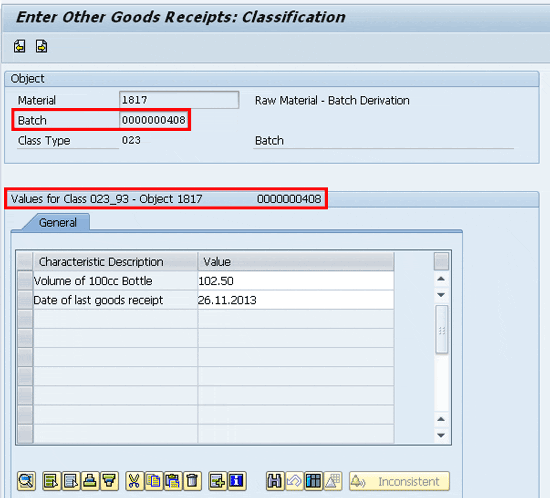Click the trash delete icon
The image size is (550, 498).
click(x=192, y=481)
